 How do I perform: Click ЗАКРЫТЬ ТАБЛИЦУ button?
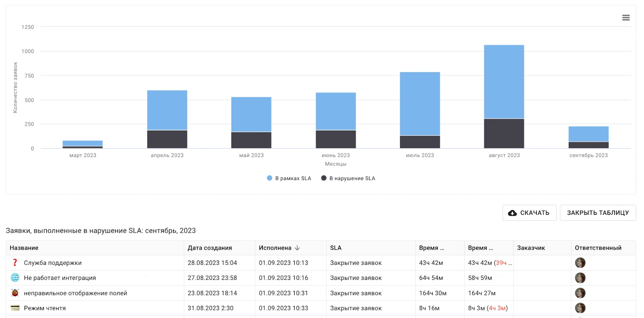tap(598, 213)
